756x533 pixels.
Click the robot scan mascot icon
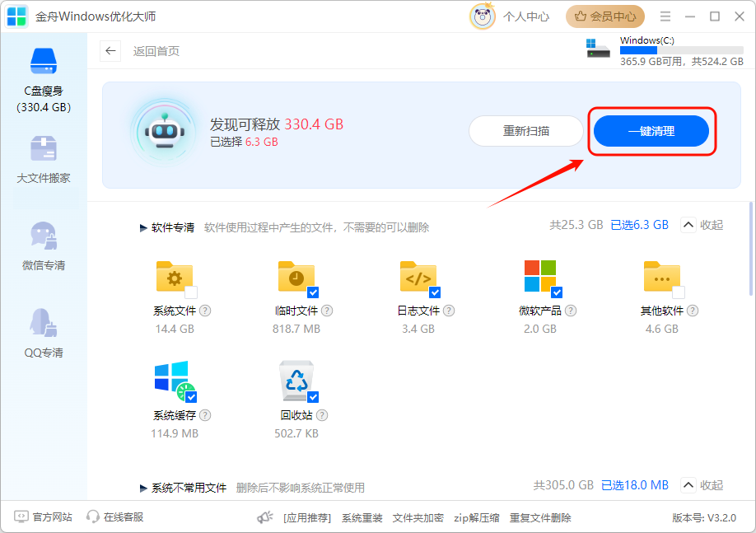pos(165,132)
